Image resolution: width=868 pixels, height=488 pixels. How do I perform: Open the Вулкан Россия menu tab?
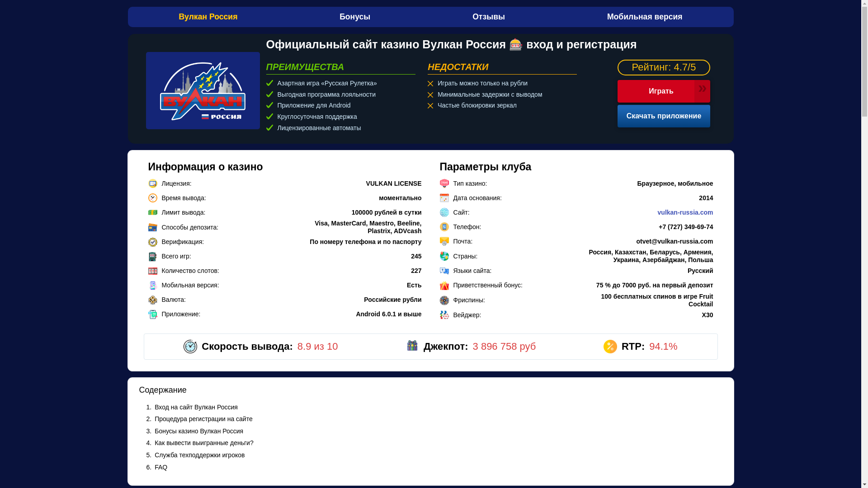208,17
